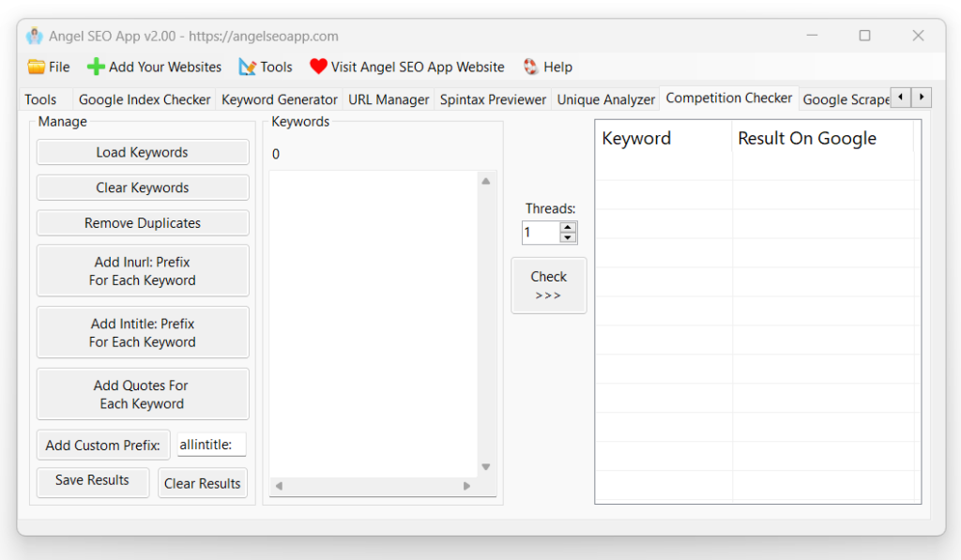Select the Competition Checker tab

click(728, 98)
